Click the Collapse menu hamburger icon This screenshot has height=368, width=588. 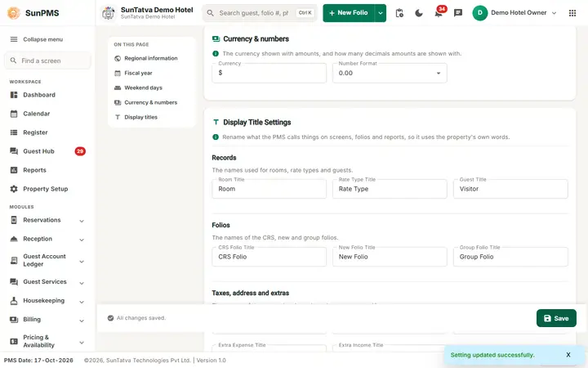[14, 39]
